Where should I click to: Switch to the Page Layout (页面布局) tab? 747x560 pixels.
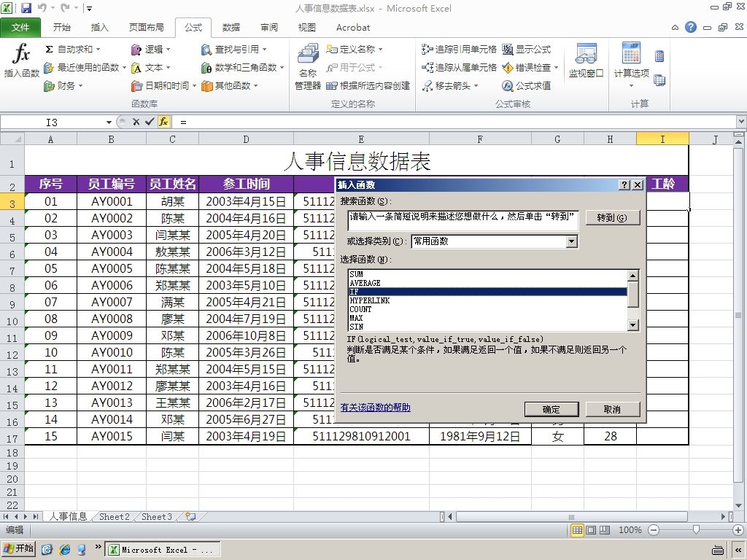146,28
